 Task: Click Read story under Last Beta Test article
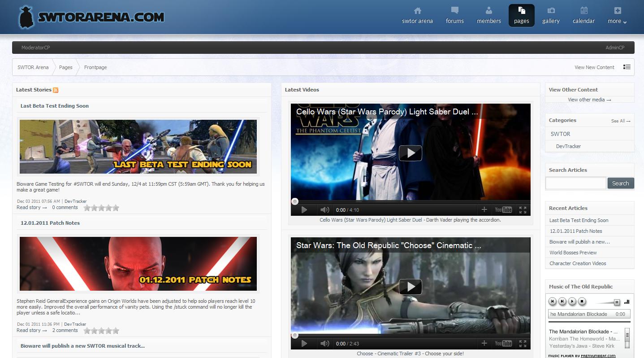coord(32,207)
